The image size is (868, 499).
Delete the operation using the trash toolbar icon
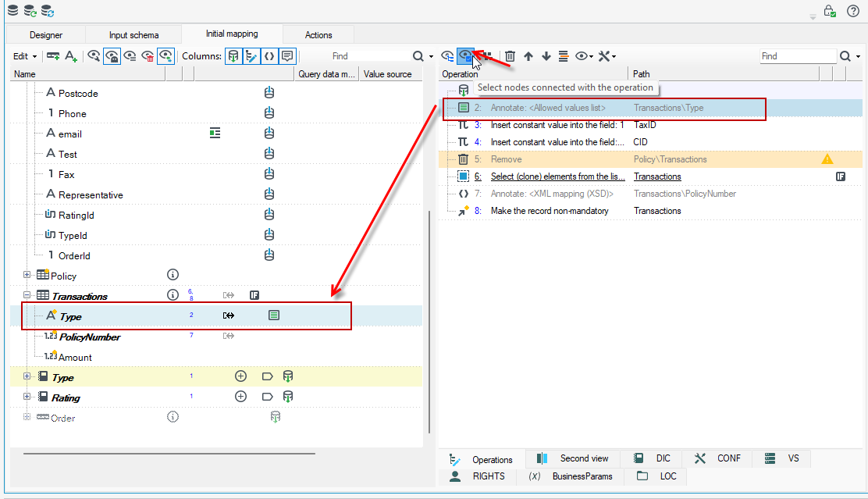[x=510, y=56]
